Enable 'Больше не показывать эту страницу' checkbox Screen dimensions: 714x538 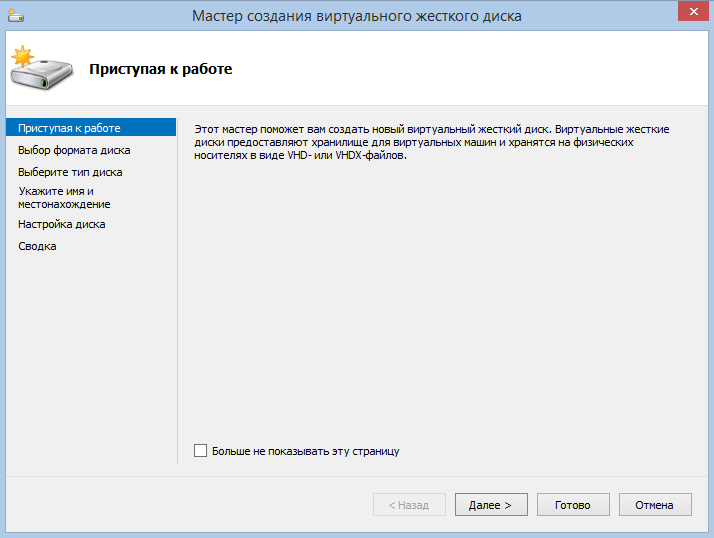click(200, 451)
